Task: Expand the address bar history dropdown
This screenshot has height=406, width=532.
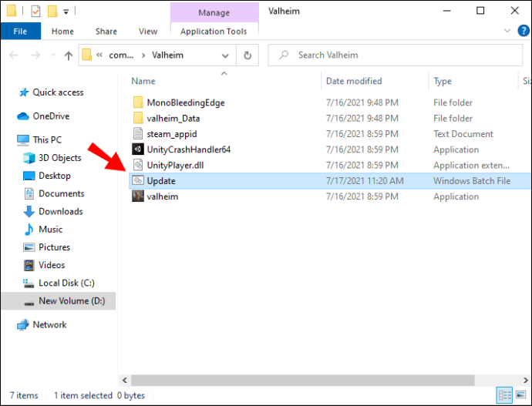Action: pyautogui.click(x=225, y=55)
